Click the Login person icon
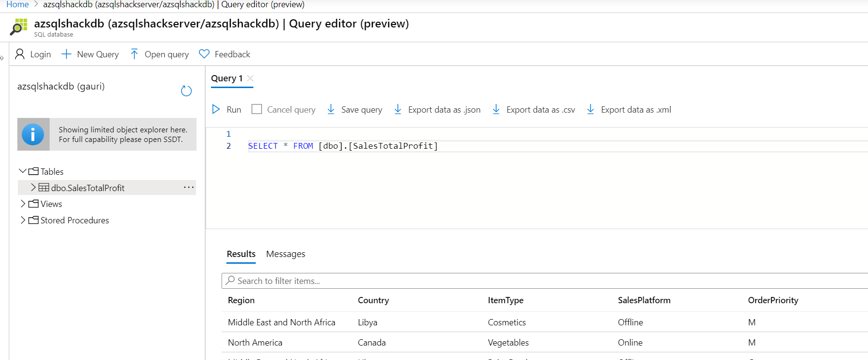This screenshot has height=360, width=868. (x=20, y=54)
